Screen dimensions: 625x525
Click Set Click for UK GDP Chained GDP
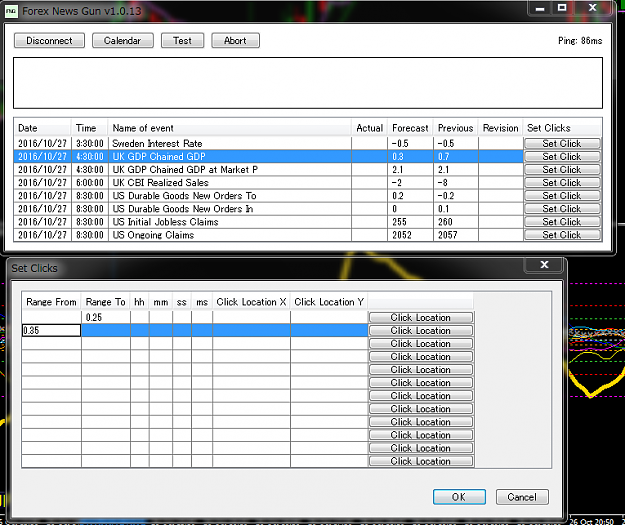pyautogui.click(x=562, y=157)
